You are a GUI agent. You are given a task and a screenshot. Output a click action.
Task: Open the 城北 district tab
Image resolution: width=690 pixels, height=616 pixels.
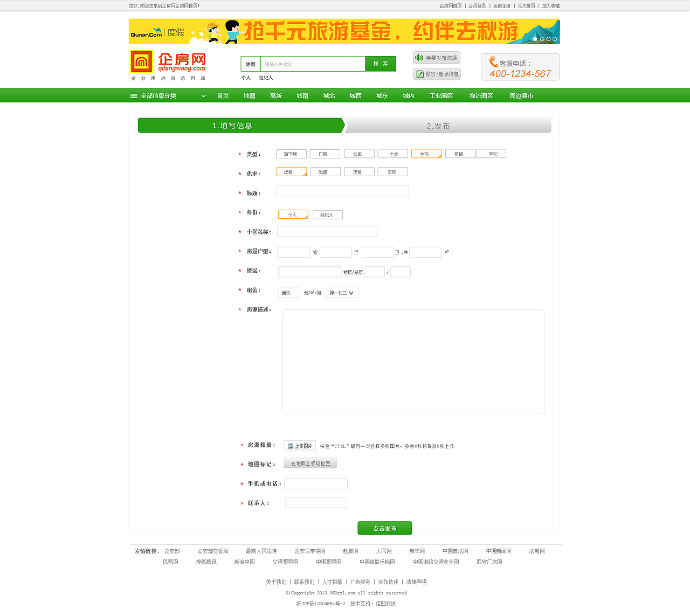pos(329,96)
